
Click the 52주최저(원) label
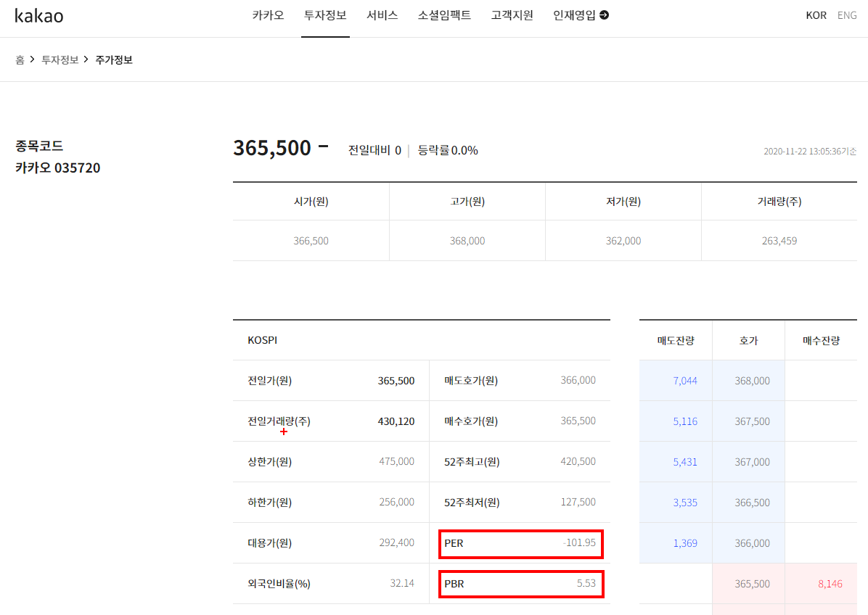coord(472,502)
